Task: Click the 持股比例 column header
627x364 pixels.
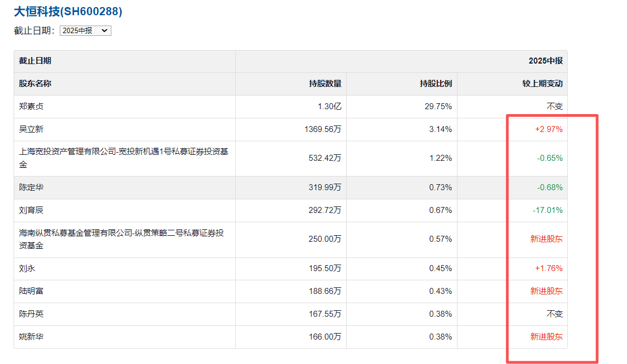Action: [436, 84]
